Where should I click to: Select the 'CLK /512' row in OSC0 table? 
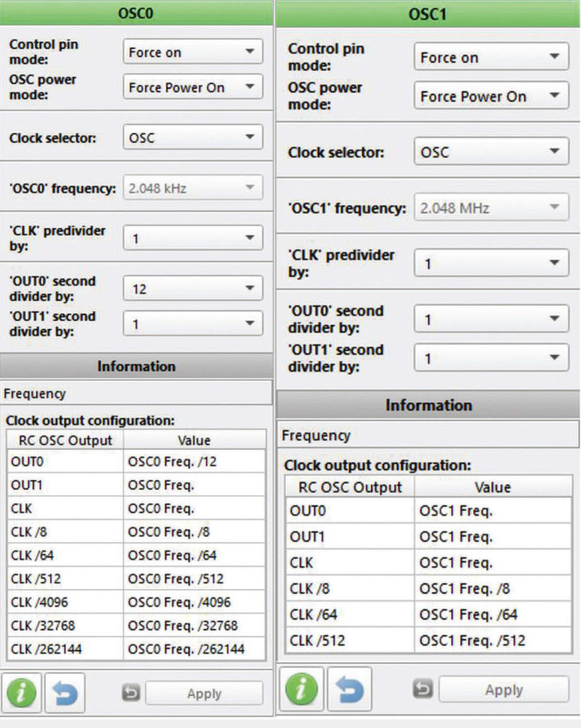(x=137, y=578)
